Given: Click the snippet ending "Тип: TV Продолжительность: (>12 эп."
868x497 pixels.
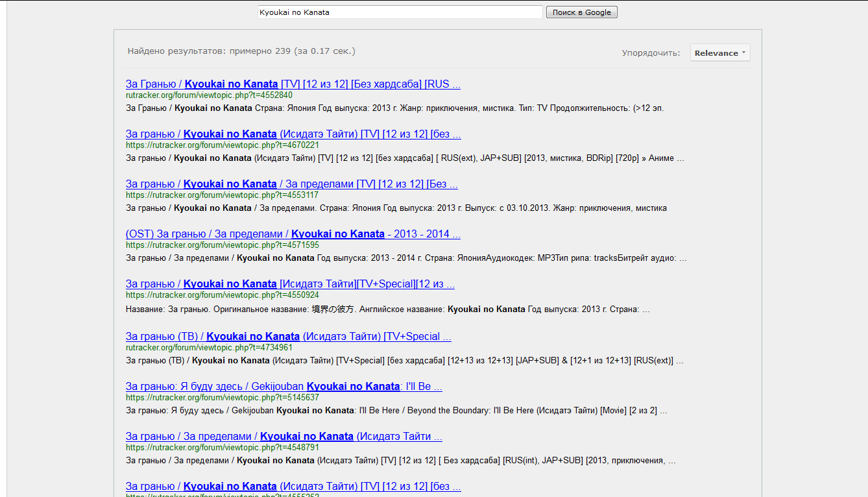Looking at the screenshot, I should click(x=394, y=108).
